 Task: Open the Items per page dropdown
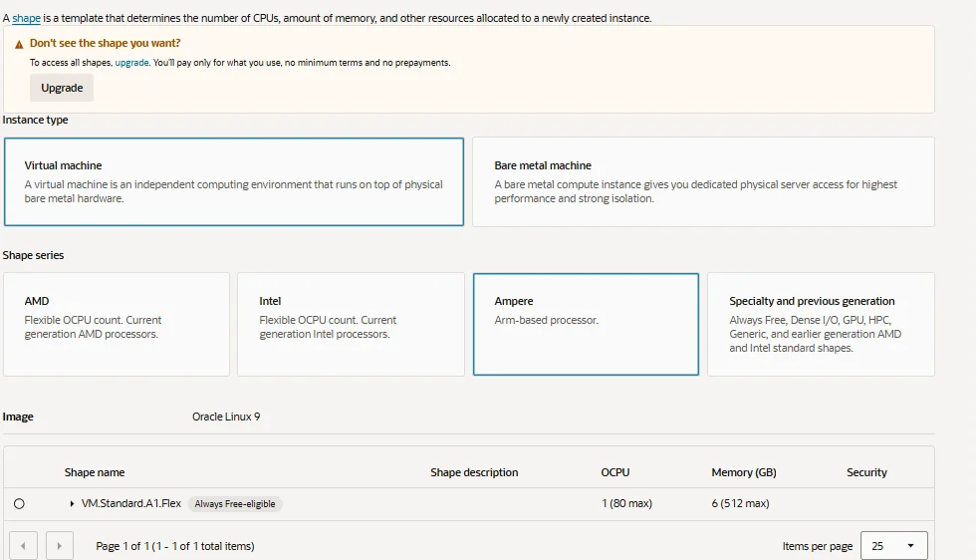(893, 546)
